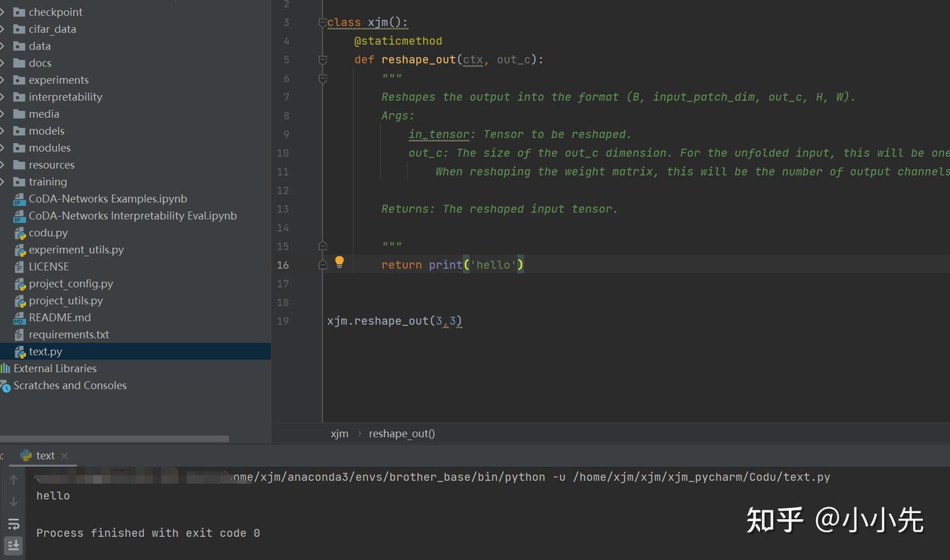Click the LICENSE file icon
Screen dimensions: 950x560
19,266
